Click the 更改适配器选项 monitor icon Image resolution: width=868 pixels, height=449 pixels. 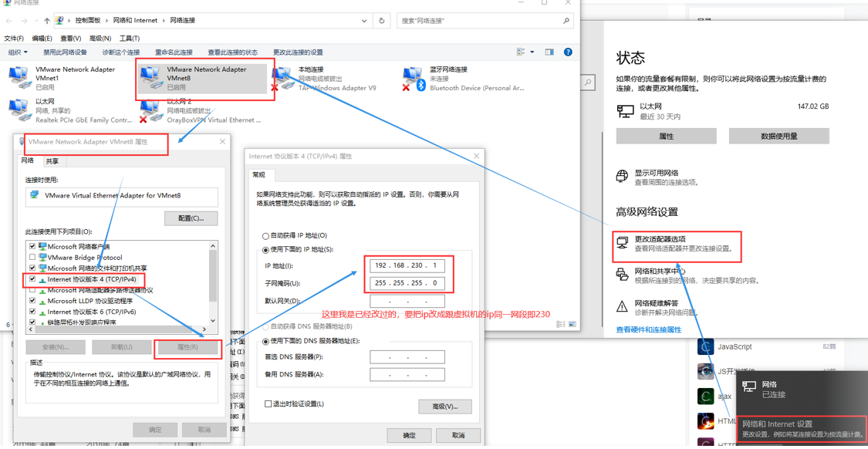coord(622,242)
